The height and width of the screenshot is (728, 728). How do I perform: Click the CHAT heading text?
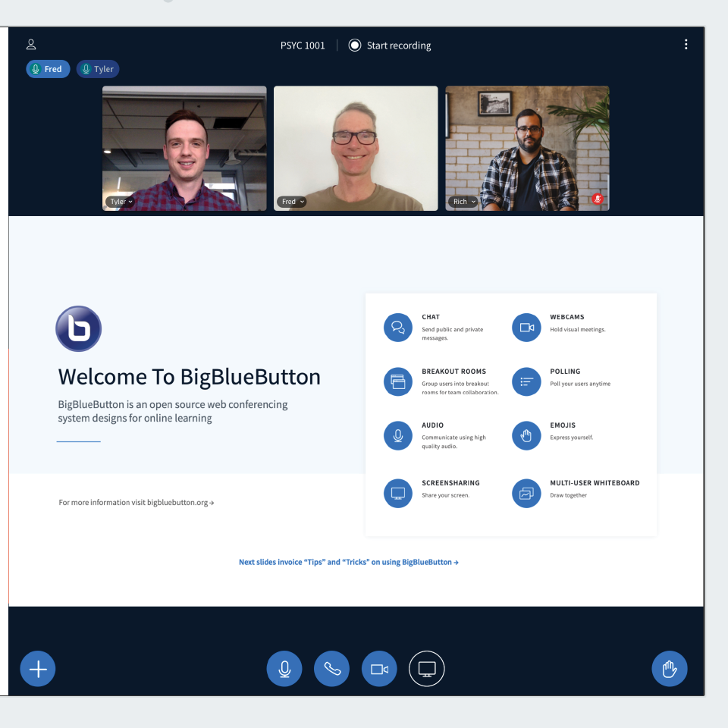click(431, 317)
